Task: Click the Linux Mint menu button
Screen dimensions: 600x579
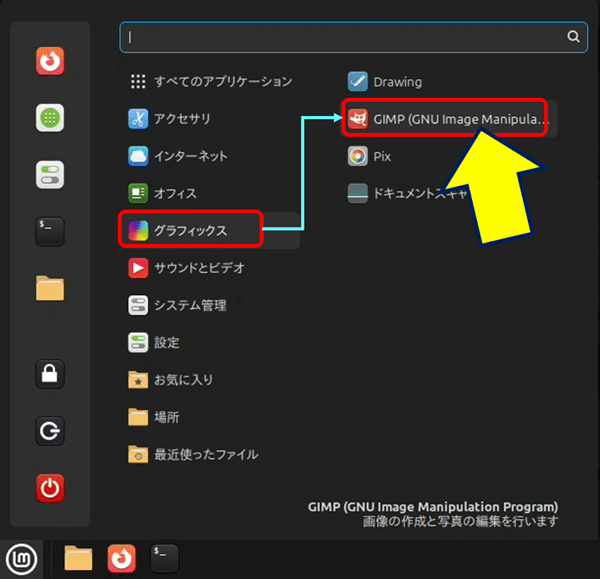Action: [21, 559]
